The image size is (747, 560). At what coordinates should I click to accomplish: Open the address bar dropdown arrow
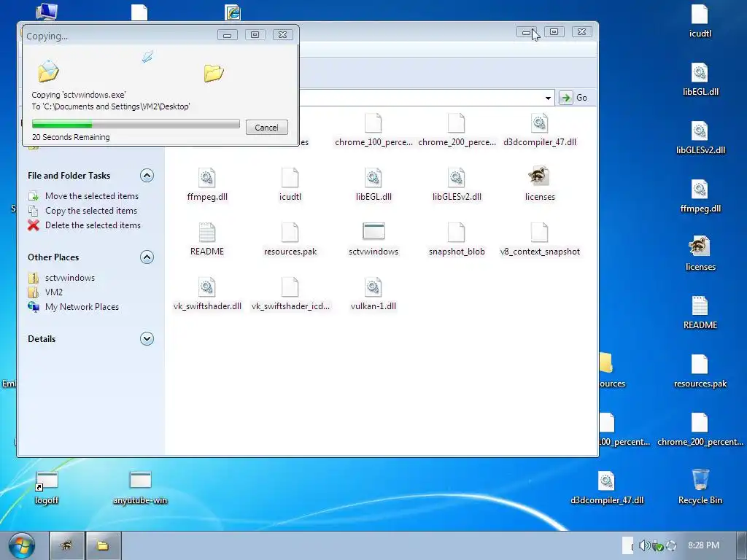pyautogui.click(x=548, y=98)
